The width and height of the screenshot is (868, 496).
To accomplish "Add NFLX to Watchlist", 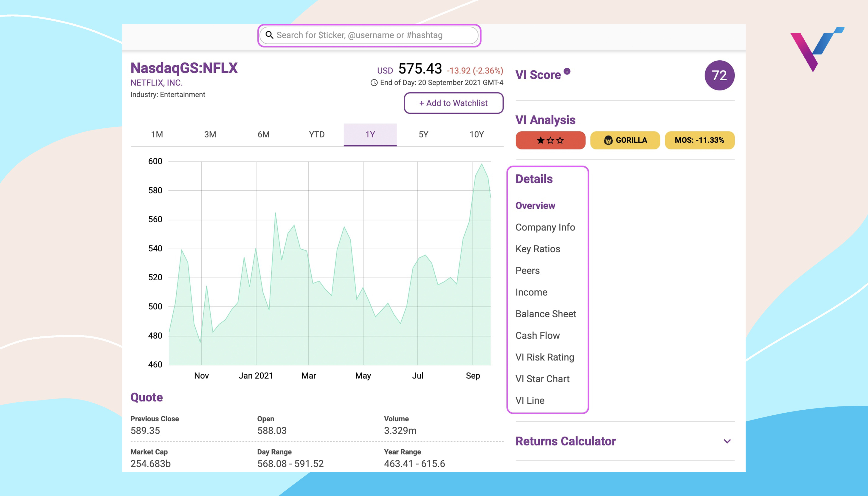I will coord(454,103).
